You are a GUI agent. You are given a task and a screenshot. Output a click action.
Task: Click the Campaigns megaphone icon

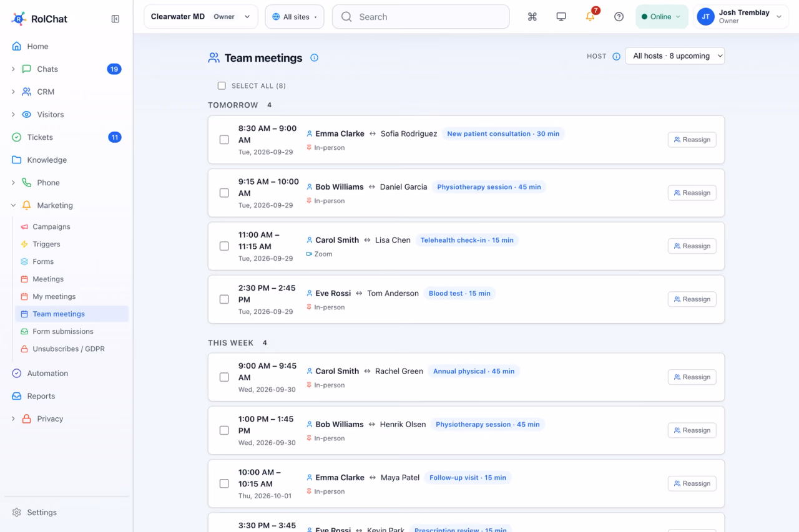[x=24, y=226]
